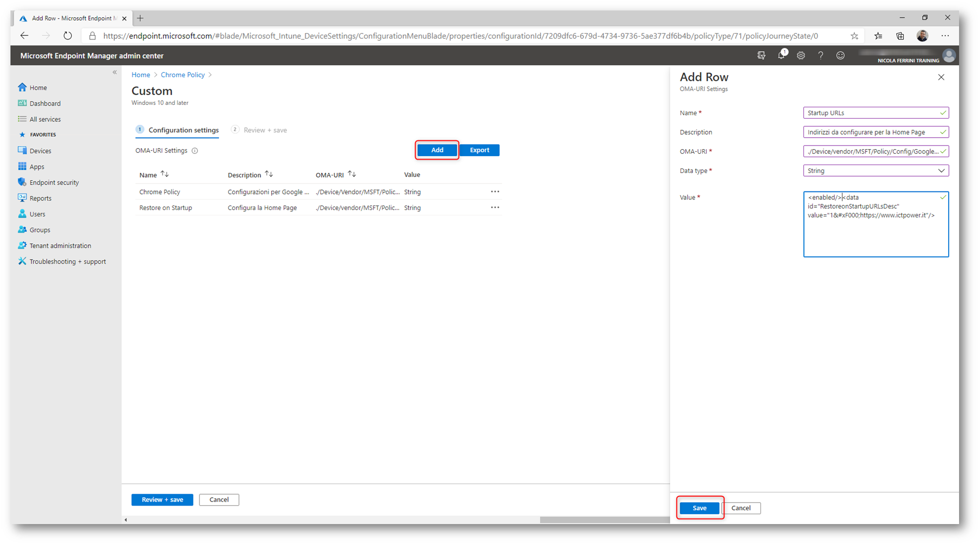Open Apps in the sidebar
The width and height of the screenshot is (980, 545).
tap(36, 167)
